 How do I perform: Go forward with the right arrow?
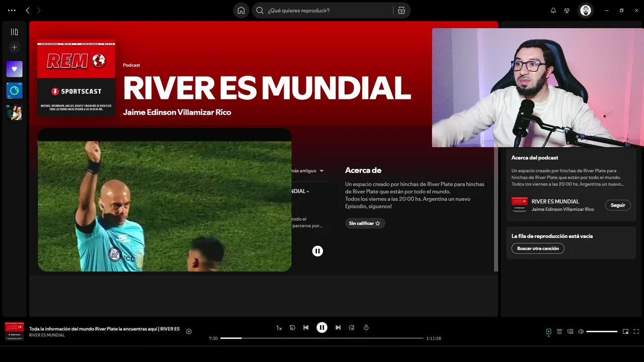39,10
